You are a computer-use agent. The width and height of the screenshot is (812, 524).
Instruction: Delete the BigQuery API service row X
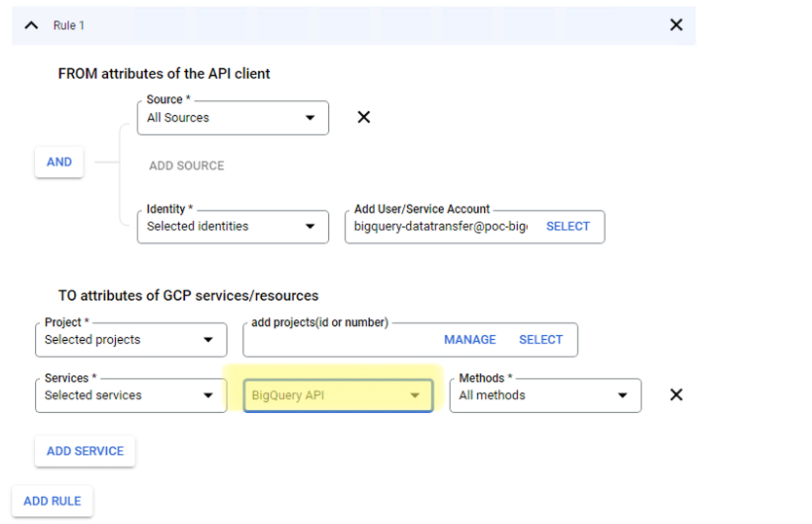pos(677,394)
